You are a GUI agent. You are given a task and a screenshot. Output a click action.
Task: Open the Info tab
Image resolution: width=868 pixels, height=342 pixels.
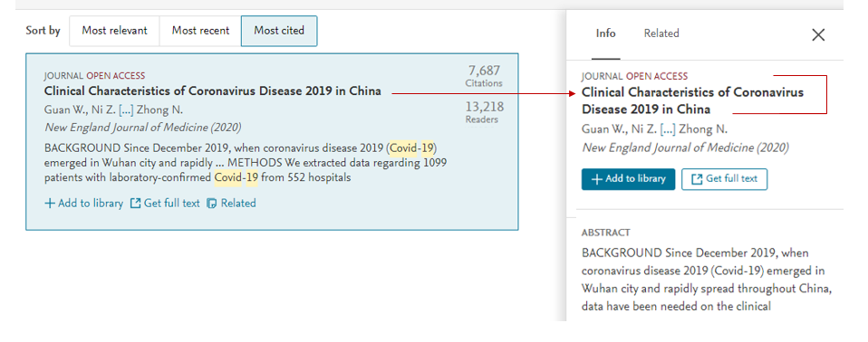click(605, 33)
